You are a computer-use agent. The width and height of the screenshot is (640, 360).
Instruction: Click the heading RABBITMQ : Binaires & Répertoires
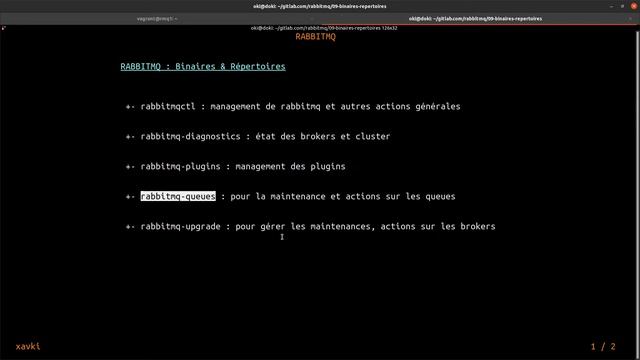(x=203, y=67)
